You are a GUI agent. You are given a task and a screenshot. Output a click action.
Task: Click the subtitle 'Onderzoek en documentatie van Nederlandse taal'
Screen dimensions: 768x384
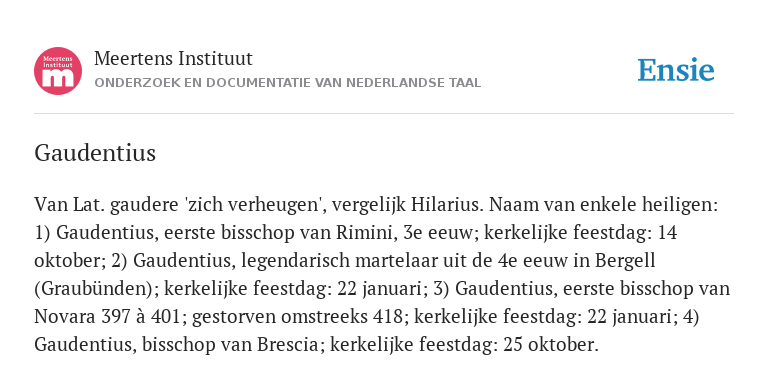click(288, 83)
